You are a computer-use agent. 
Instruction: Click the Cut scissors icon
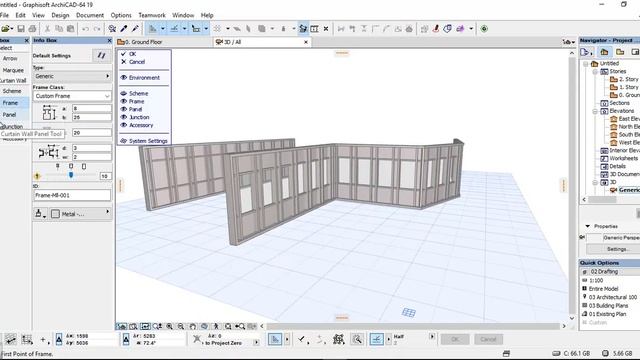coord(47,29)
